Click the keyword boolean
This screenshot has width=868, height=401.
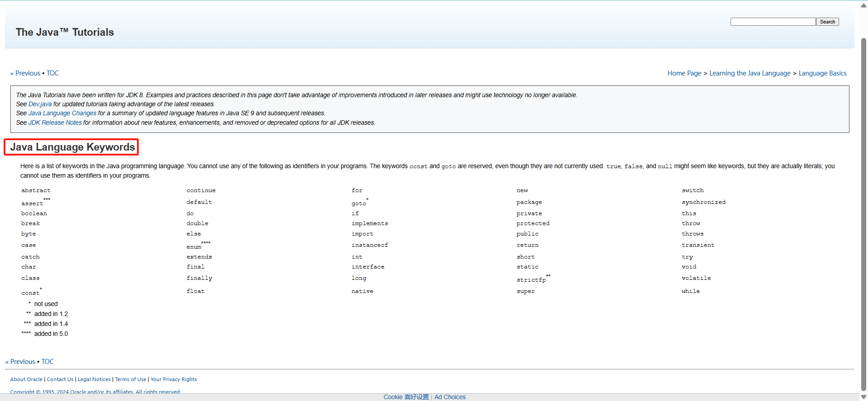pyautogui.click(x=34, y=213)
